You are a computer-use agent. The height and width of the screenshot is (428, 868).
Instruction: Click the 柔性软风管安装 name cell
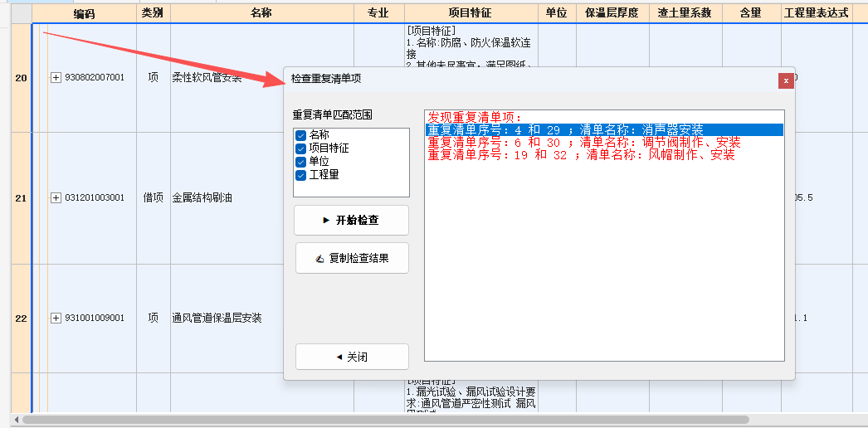[207, 78]
